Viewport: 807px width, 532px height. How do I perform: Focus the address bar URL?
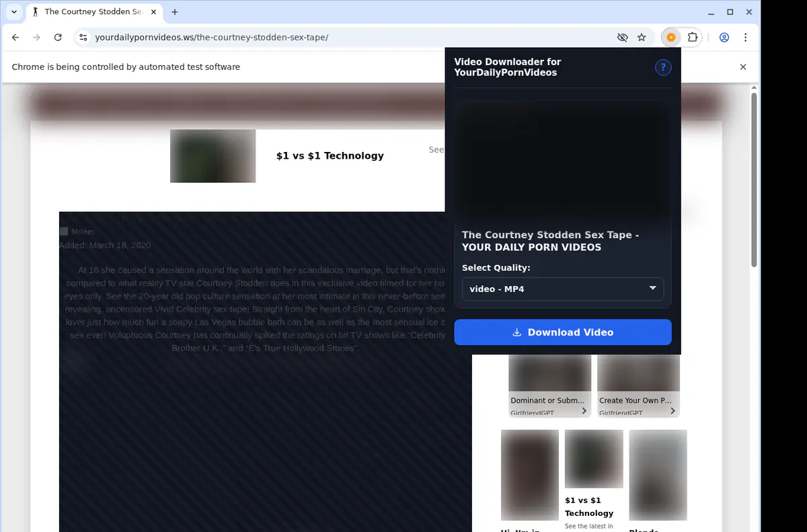(211, 38)
